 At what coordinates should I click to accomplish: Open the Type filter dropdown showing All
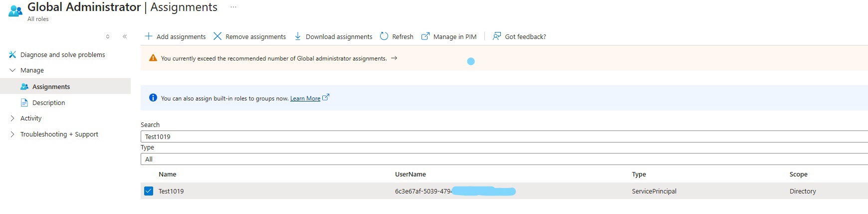tap(504, 159)
